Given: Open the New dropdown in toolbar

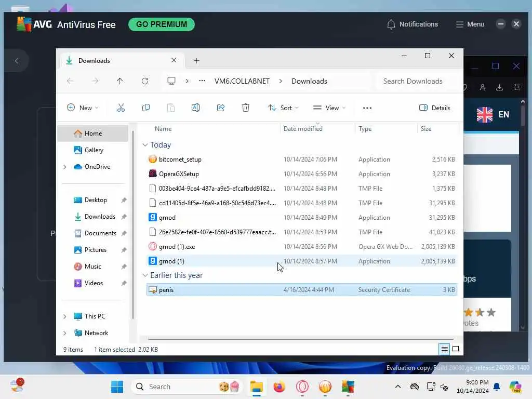Looking at the screenshot, I should [83, 108].
